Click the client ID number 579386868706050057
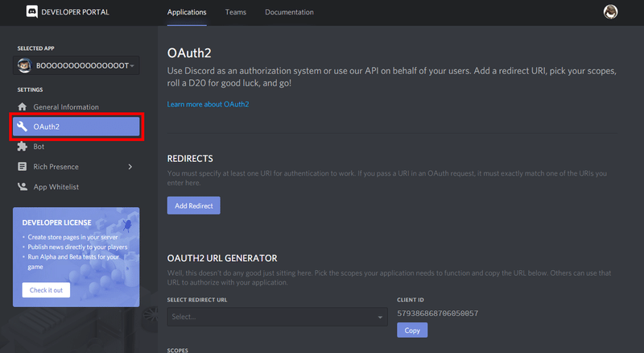The image size is (644, 353). [x=437, y=314]
